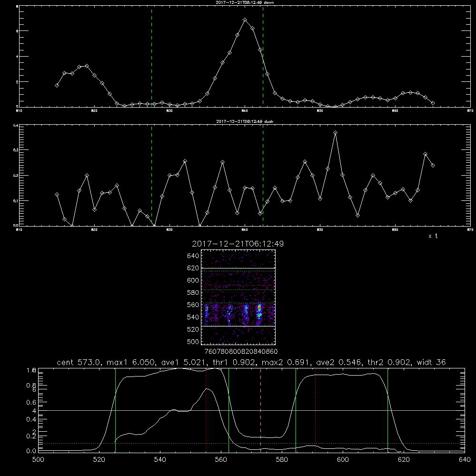Click the bottom plot x-axis label '500'

tap(38, 460)
